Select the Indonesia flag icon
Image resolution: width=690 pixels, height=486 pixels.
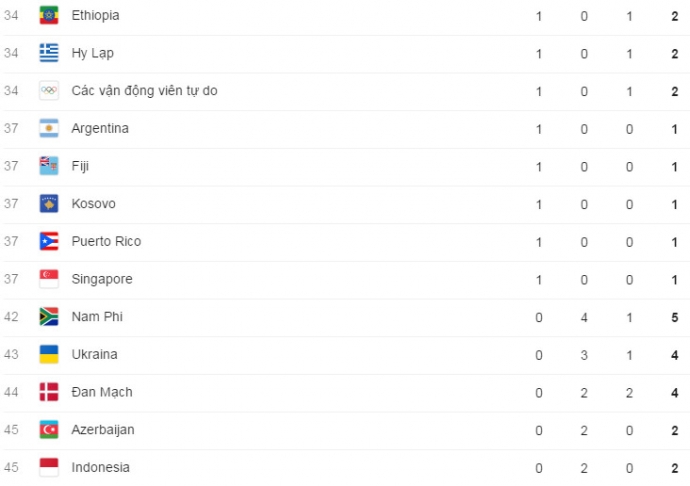tap(48, 467)
